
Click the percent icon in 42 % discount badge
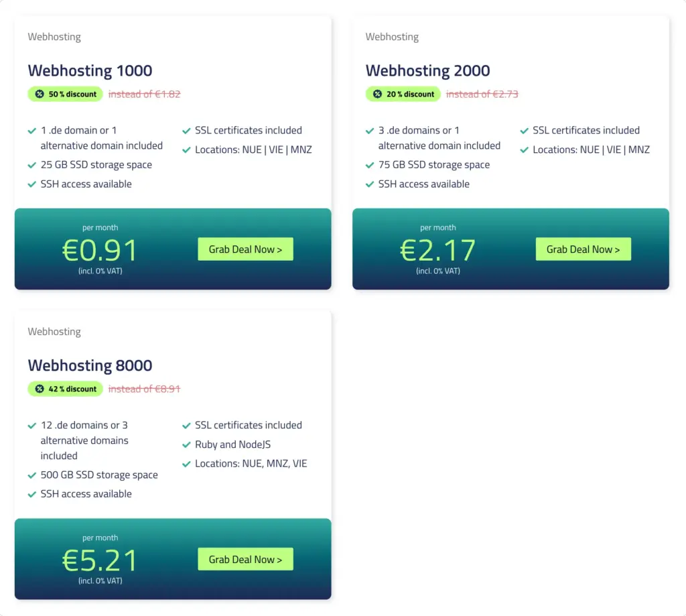click(40, 389)
